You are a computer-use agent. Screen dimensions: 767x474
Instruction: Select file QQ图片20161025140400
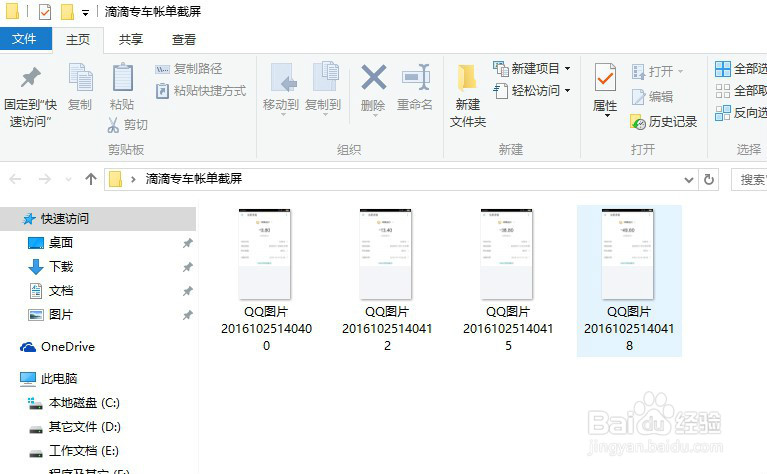266,281
